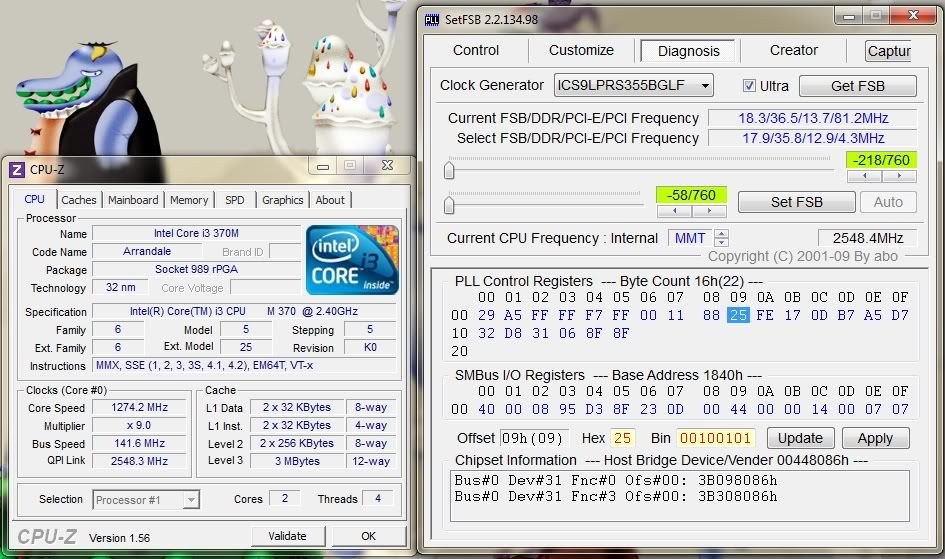This screenshot has width=945, height=559.
Task: Click the Bus#0 Dev#31 Fnc#0 chipset line
Action: point(615,480)
